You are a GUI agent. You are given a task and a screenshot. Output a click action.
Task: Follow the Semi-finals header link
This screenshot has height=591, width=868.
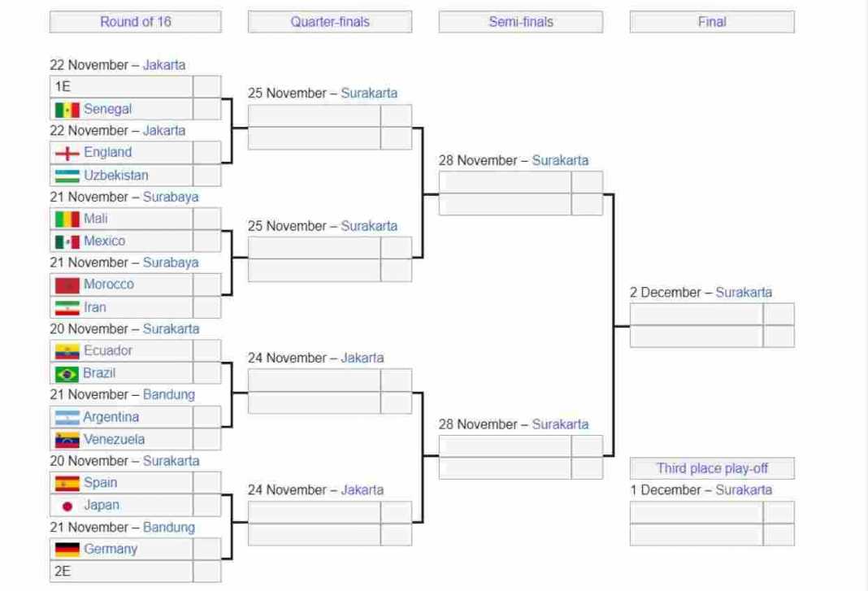click(x=521, y=22)
